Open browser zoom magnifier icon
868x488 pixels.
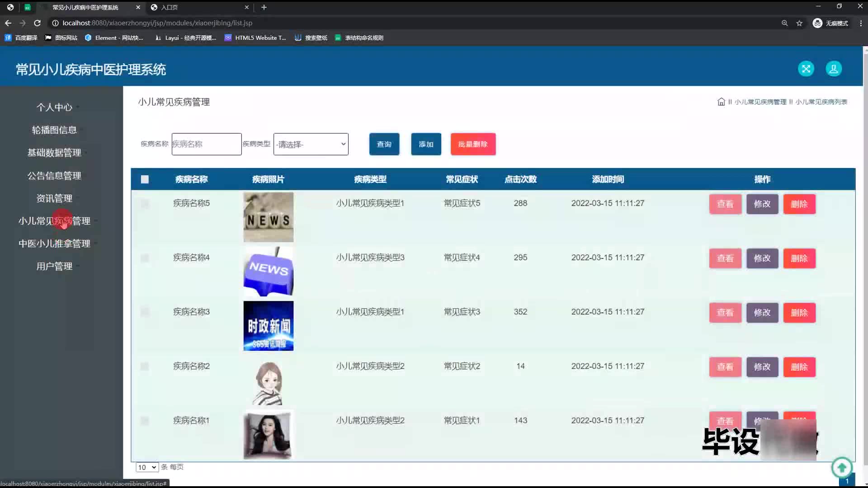pos(784,23)
